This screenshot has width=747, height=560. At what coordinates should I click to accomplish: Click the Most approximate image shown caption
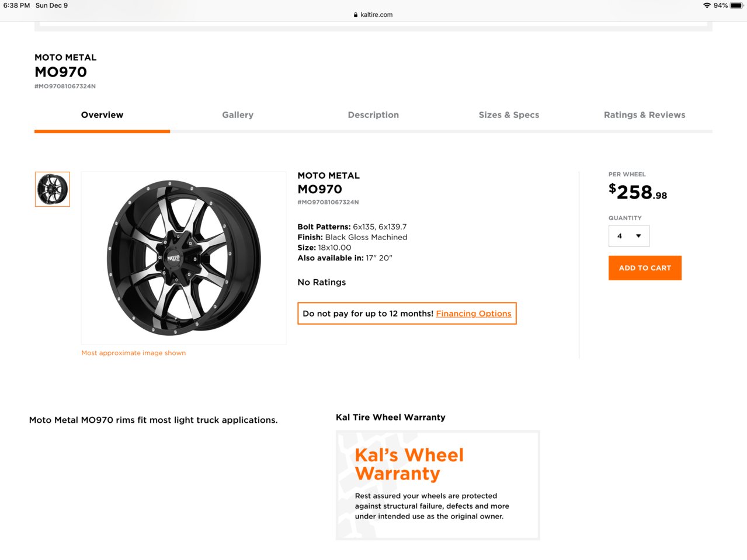pos(134,353)
